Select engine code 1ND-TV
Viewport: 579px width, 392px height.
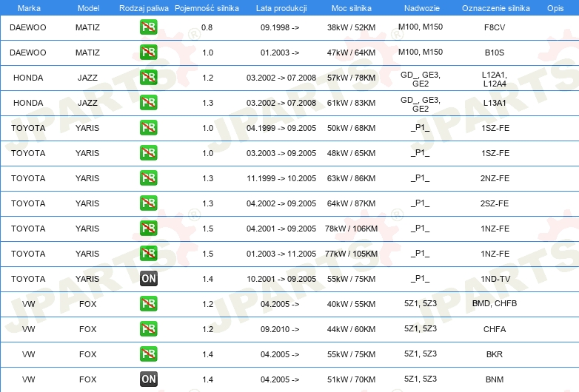tap(495, 279)
